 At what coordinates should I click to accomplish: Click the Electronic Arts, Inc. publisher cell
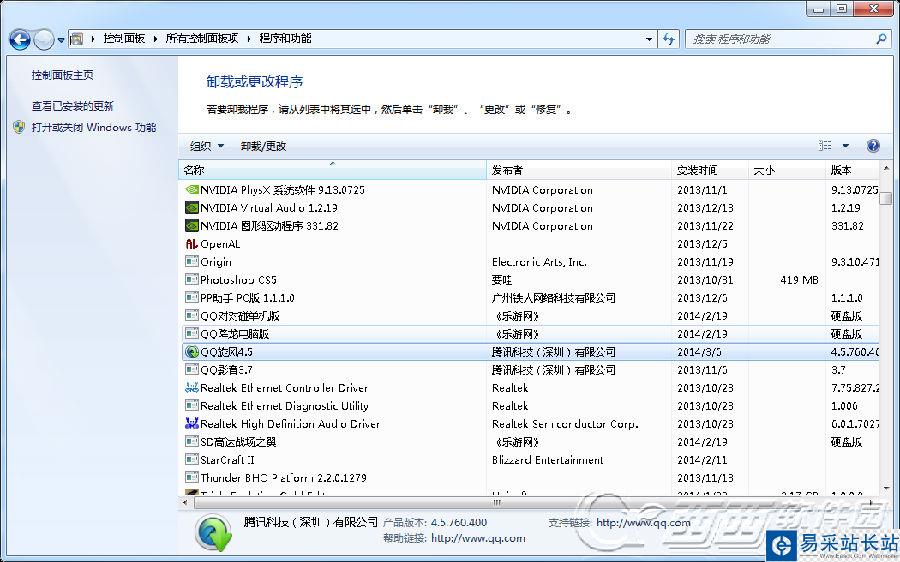point(539,262)
